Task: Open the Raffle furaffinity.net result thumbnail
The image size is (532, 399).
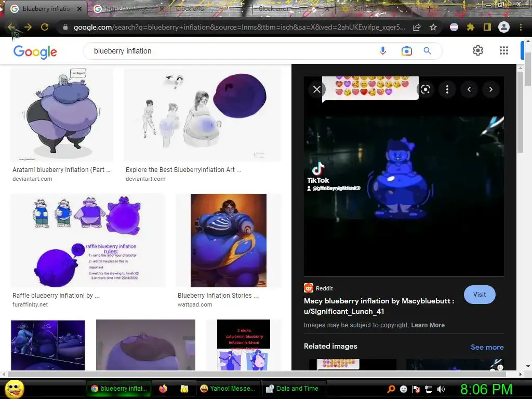Action: click(88, 241)
